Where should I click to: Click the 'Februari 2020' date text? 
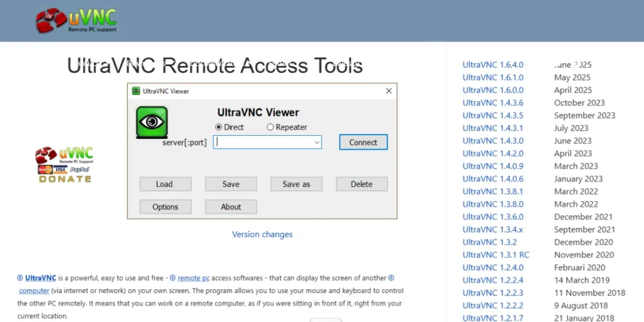tap(579, 268)
